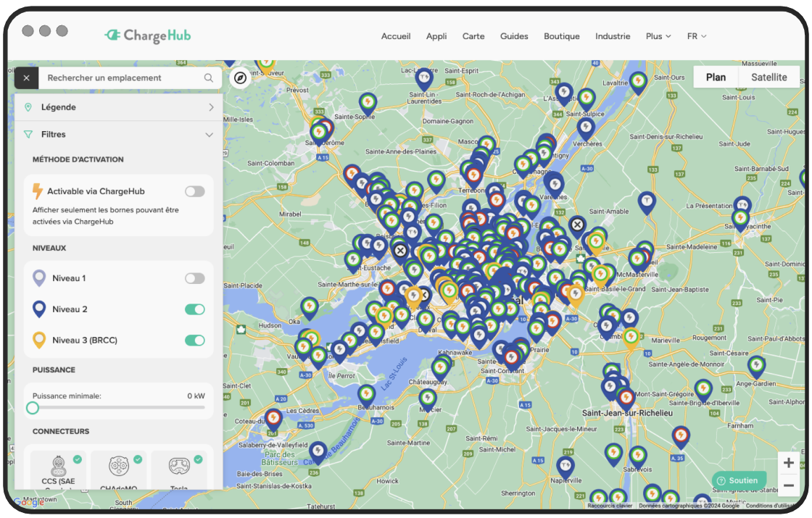The height and width of the screenshot is (518, 812).
Task: Switch to the Satellite map view
Action: pos(768,77)
